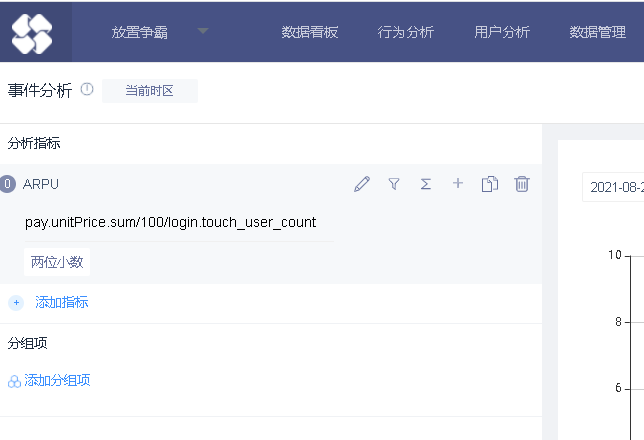Click the info icon next to 事件分析
Image resolution: width=644 pixels, height=440 pixels.
pyautogui.click(x=87, y=89)
